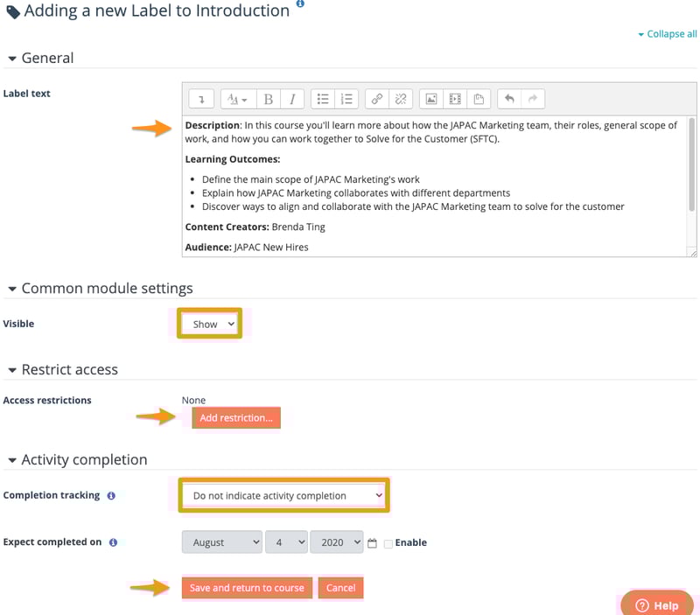
Task: Remove a link with the Unlink icon
Action: 399,98
